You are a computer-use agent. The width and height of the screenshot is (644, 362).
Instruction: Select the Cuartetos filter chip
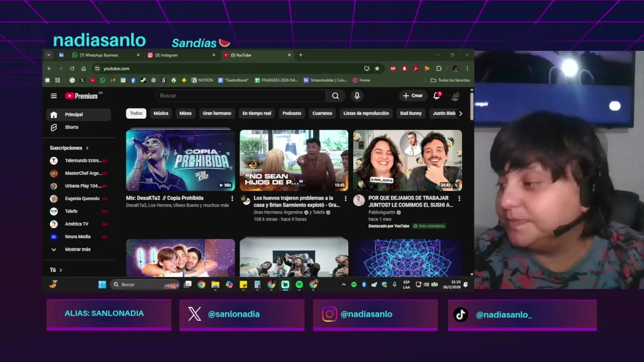point(322,114)
